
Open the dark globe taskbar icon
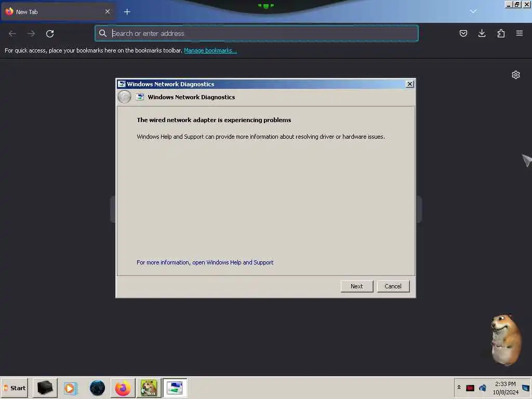point(97,388)
